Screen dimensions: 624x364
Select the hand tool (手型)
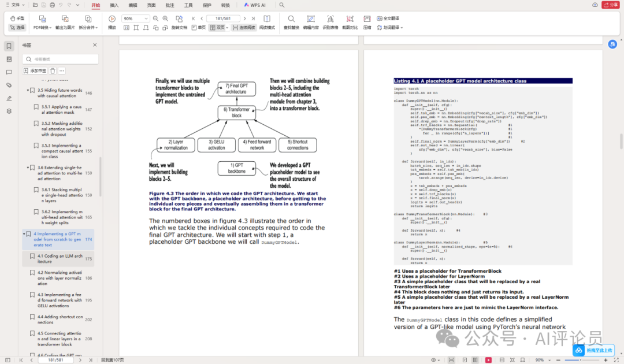click(x=17, y=18)
